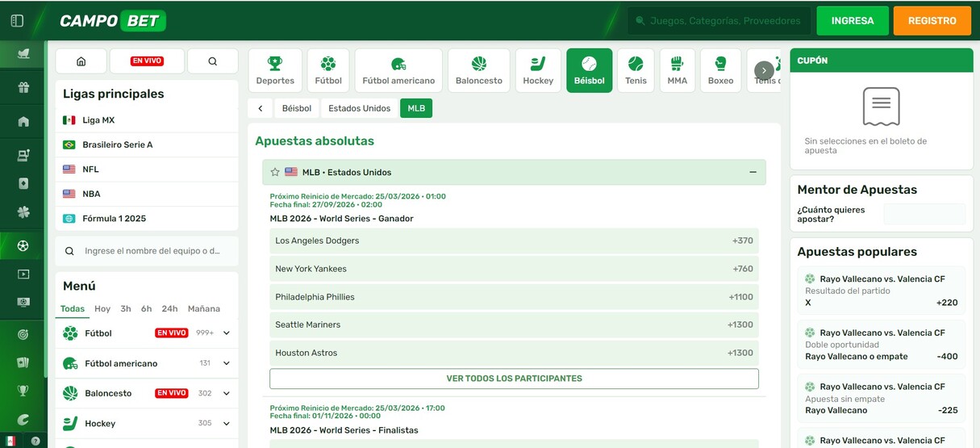Open the trophy sidebar icon
Image resolution: width=980 pixels, height=448 pixels.
click(x=23, y=391)
